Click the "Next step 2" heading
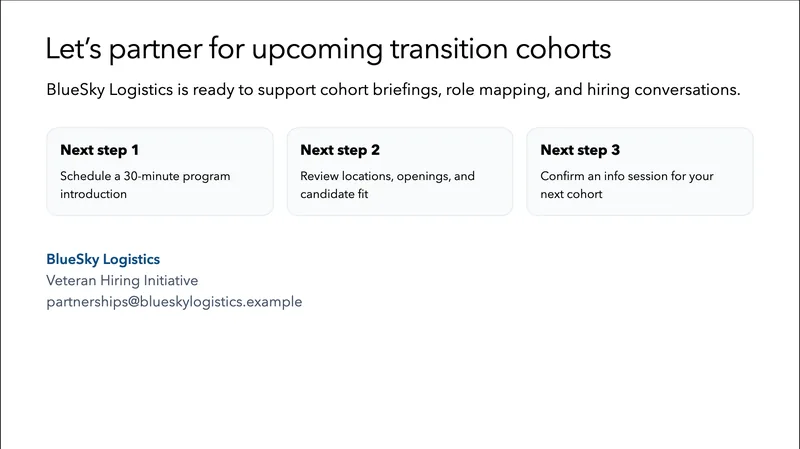 click(340, 150)
